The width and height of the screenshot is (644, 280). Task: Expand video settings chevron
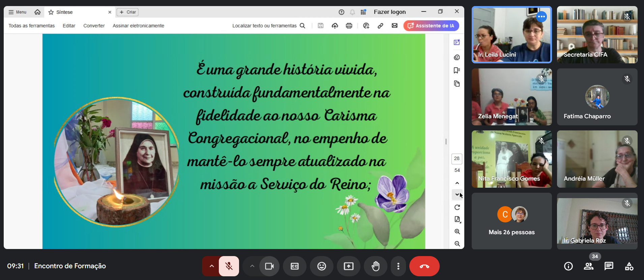click(252, 266)
